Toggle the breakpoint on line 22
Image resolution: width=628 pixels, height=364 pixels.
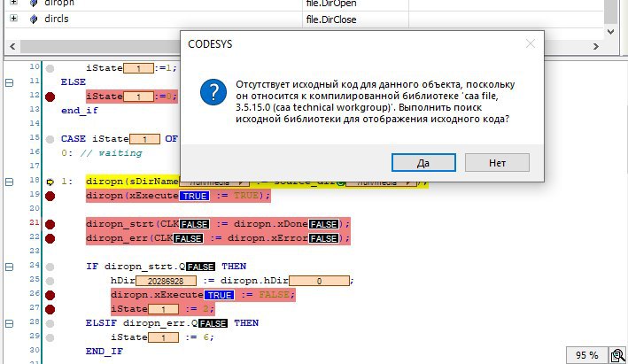click(x=50, y=238)
